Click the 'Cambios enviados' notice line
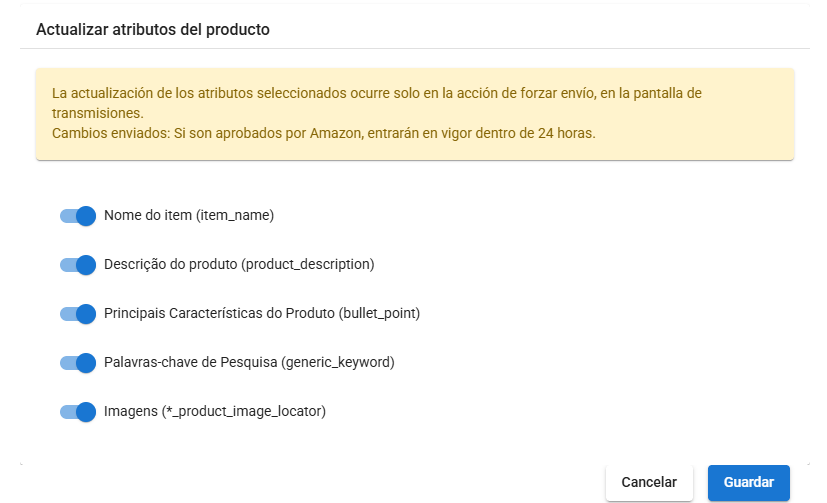Viewport: 827px width, 503px height. pyautogui.click(x=323, y=133)
